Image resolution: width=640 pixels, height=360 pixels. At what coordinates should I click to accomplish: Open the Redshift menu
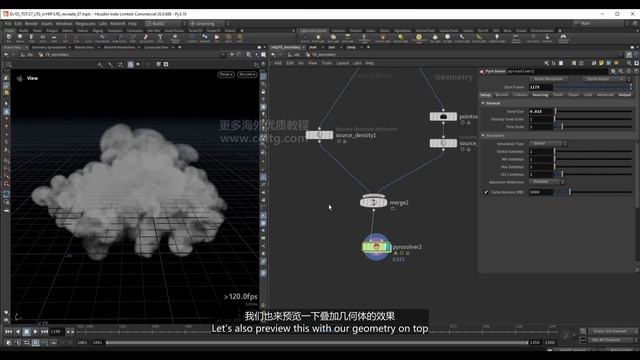118,24
